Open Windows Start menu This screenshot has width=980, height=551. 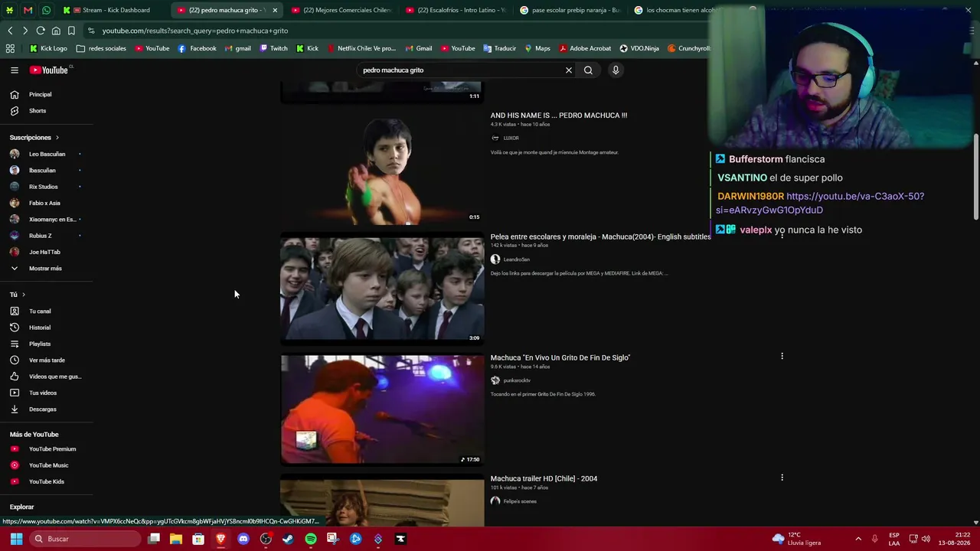[x=16, y=539]
